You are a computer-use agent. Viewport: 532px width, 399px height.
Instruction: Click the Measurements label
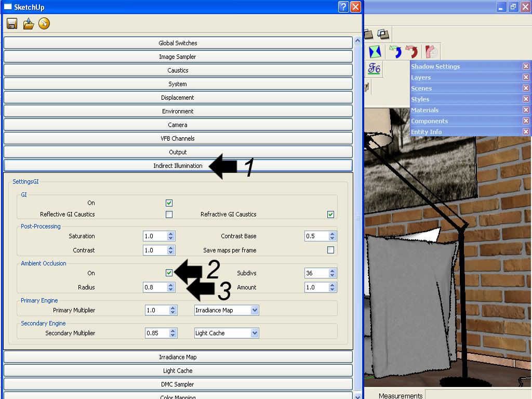click(401, 395)
